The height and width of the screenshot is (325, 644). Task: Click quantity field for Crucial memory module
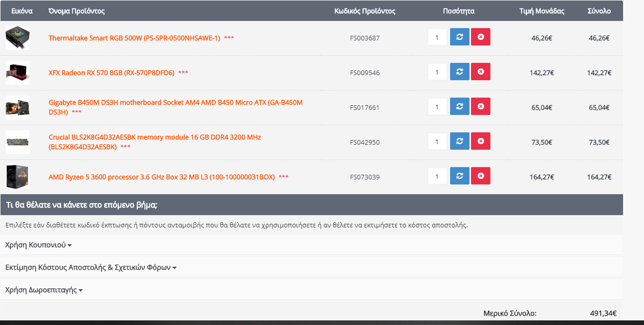[437, 142]
